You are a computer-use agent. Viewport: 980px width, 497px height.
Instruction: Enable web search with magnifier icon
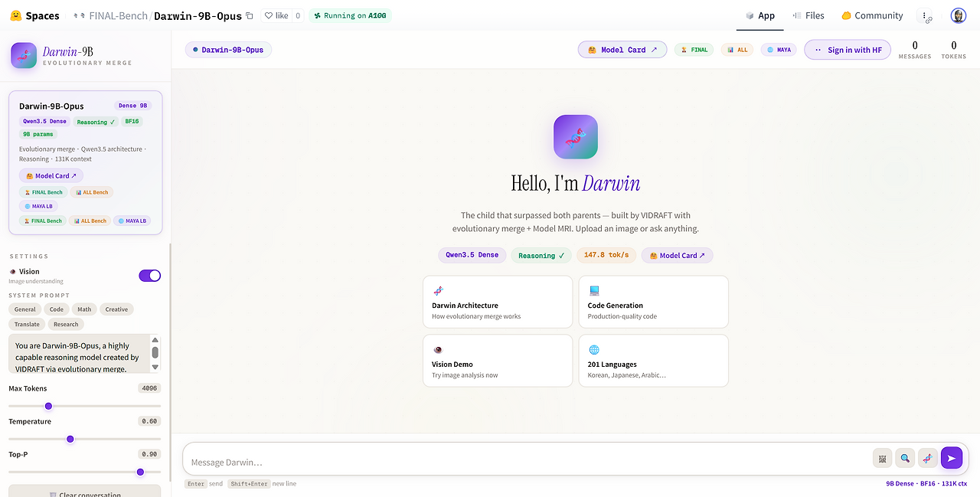click(x=905, y=458)
